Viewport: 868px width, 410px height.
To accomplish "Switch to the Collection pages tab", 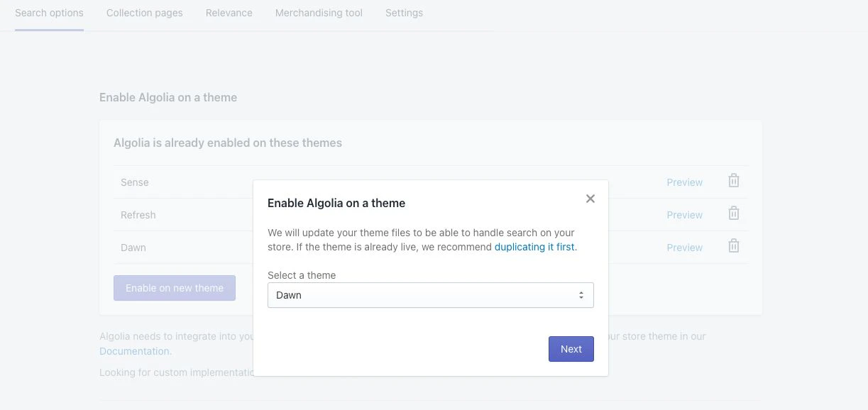I will point(144,12).
